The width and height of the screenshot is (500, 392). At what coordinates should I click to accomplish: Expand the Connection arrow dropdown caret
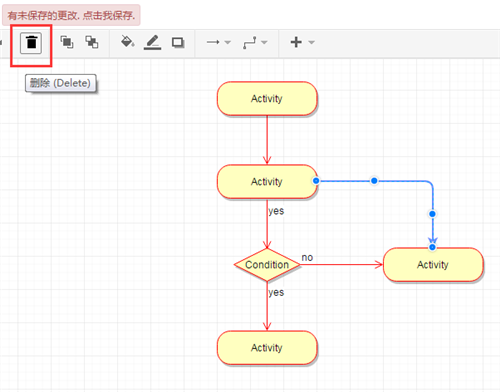[x=228, y=42]
